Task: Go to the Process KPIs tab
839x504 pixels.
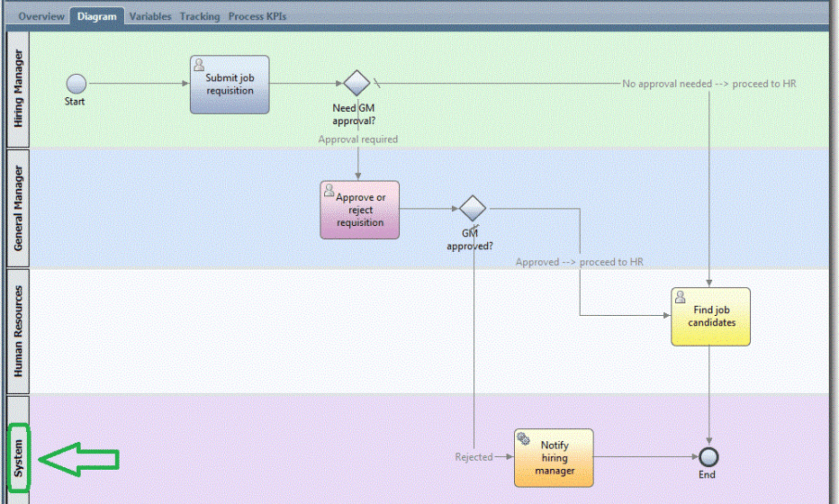Action: [x=257, y=16]
